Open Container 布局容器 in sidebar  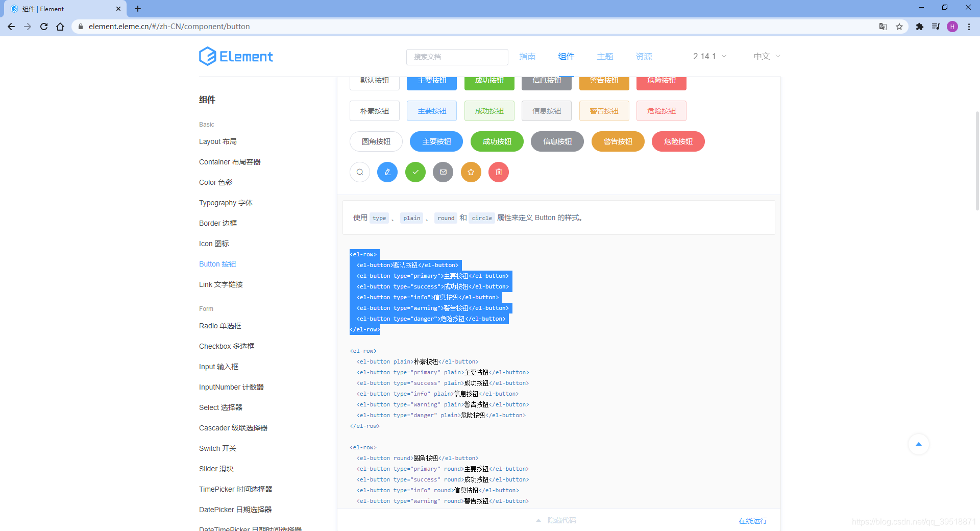230,162
